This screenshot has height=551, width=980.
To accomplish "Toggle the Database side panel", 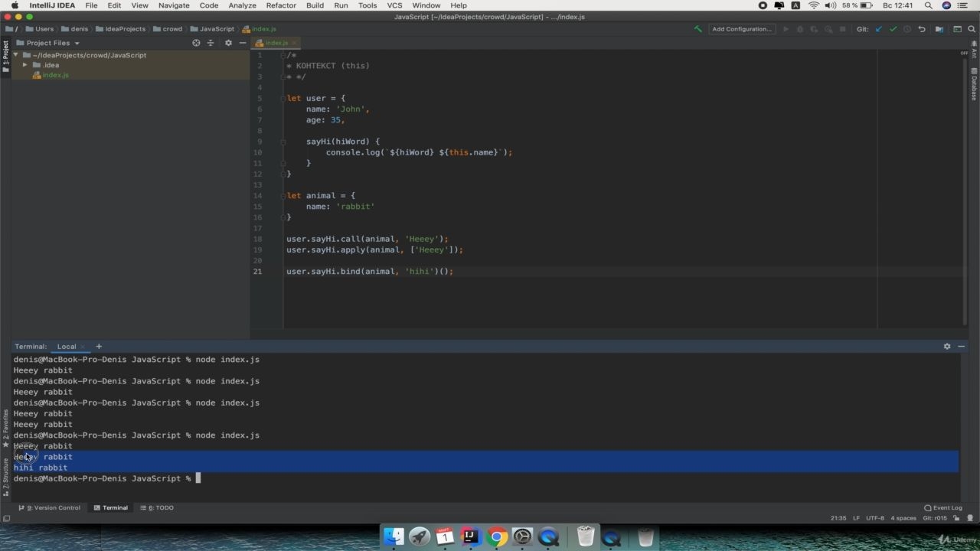I will point(974,84).
